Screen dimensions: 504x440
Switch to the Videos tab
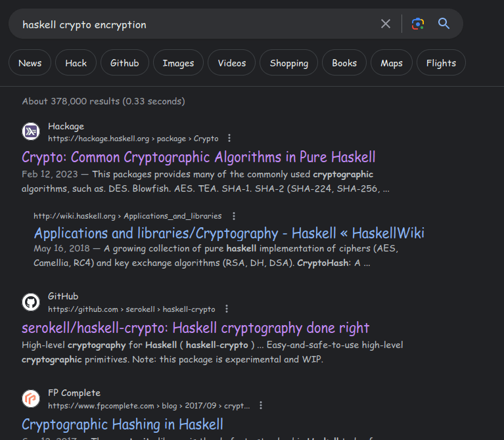click(232, 62)
